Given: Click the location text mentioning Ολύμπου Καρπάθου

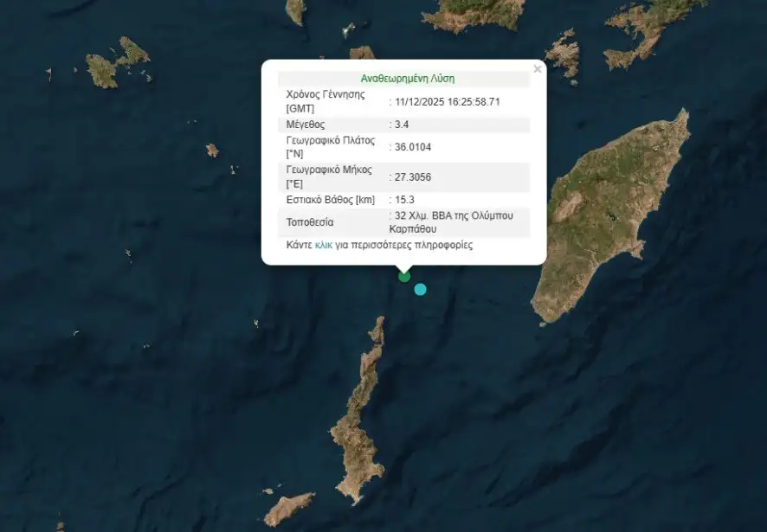Looking at the screenshot, I should (453, 222).
